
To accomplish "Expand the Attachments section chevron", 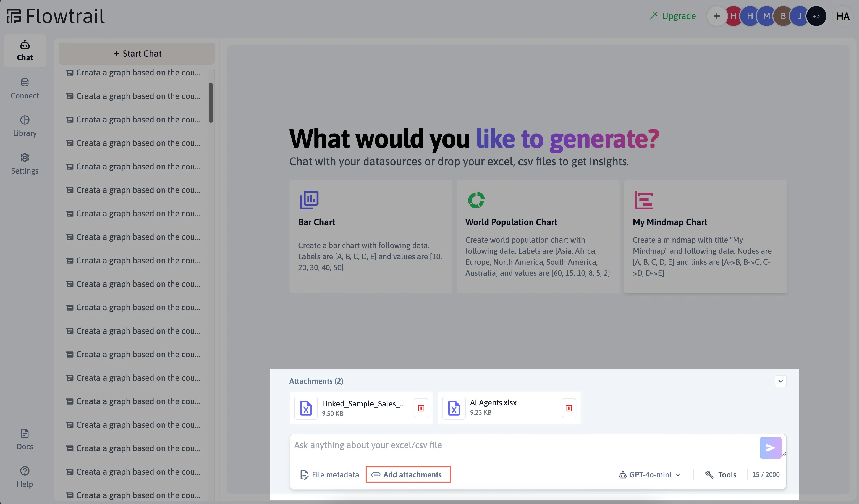I will point(781,381).
